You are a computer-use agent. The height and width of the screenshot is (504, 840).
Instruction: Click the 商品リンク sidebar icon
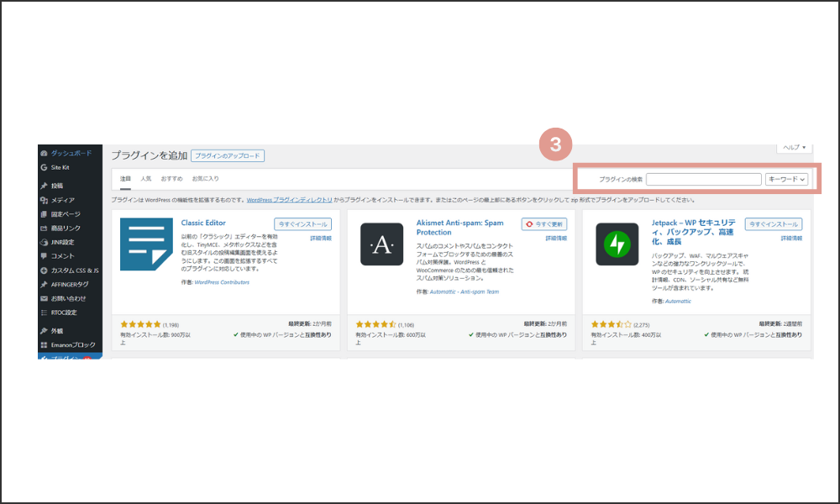44,228
